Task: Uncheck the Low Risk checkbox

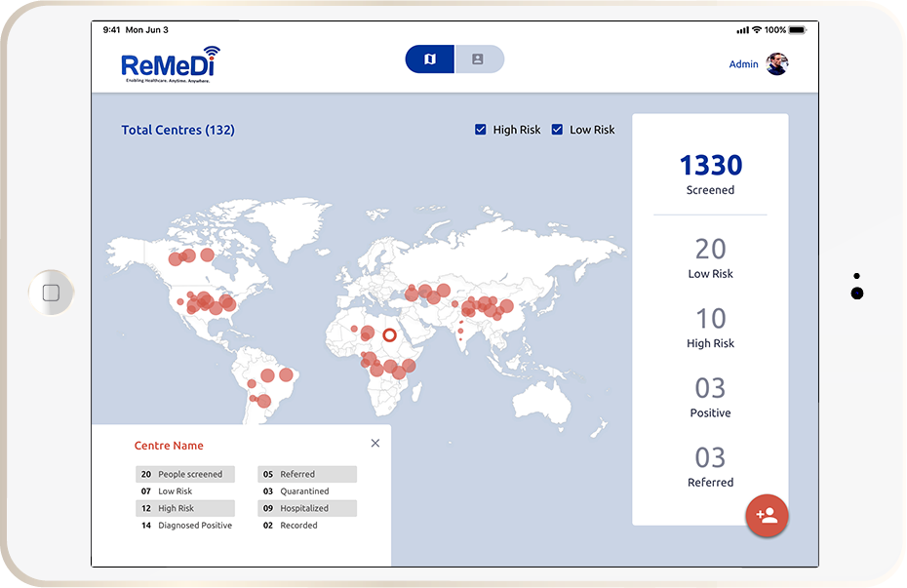Action: tap(557, 130)
